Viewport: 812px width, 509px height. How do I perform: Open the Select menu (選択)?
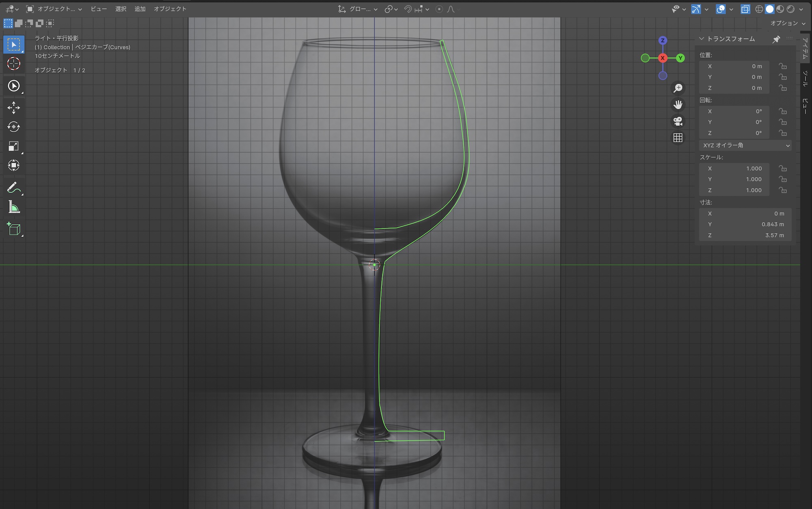pos(121,9)
